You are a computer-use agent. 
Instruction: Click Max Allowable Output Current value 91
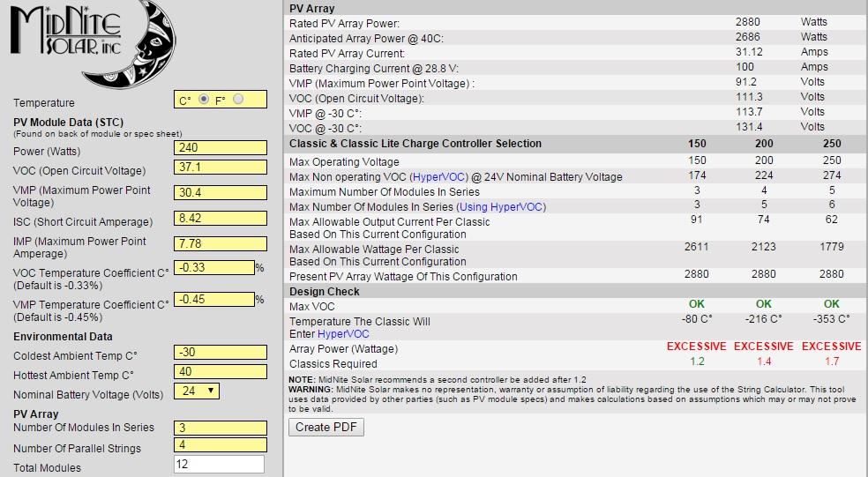(x=697, y=220)
